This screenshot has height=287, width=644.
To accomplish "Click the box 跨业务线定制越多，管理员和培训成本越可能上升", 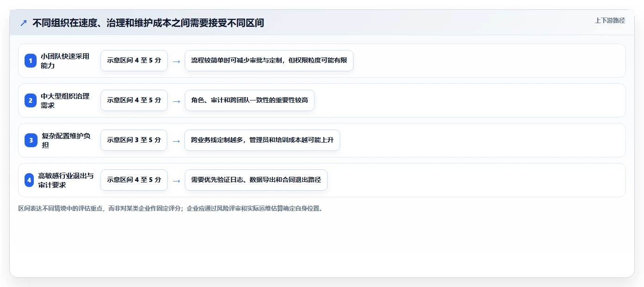I will 262,140.
